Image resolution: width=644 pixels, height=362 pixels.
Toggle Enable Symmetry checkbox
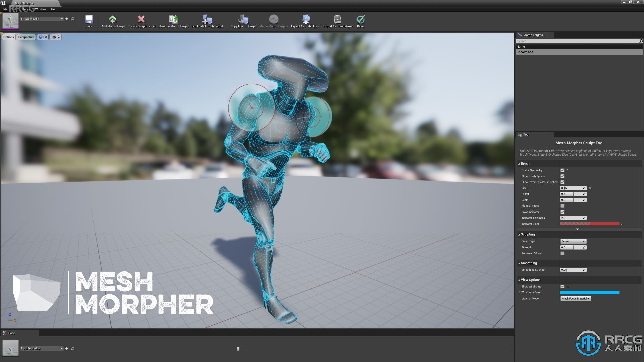pos(562,170)
